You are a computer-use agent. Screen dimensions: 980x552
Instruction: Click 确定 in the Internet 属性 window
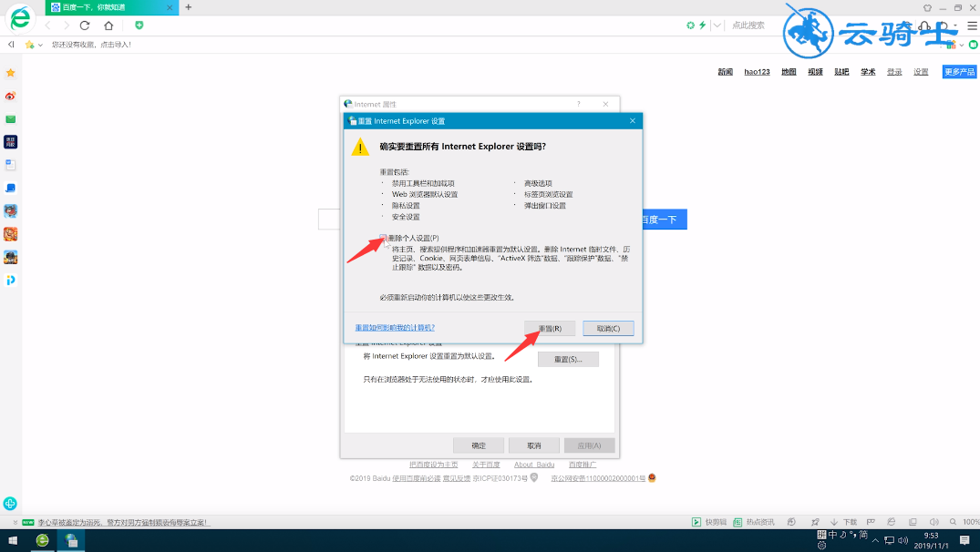tap(479, 445)
